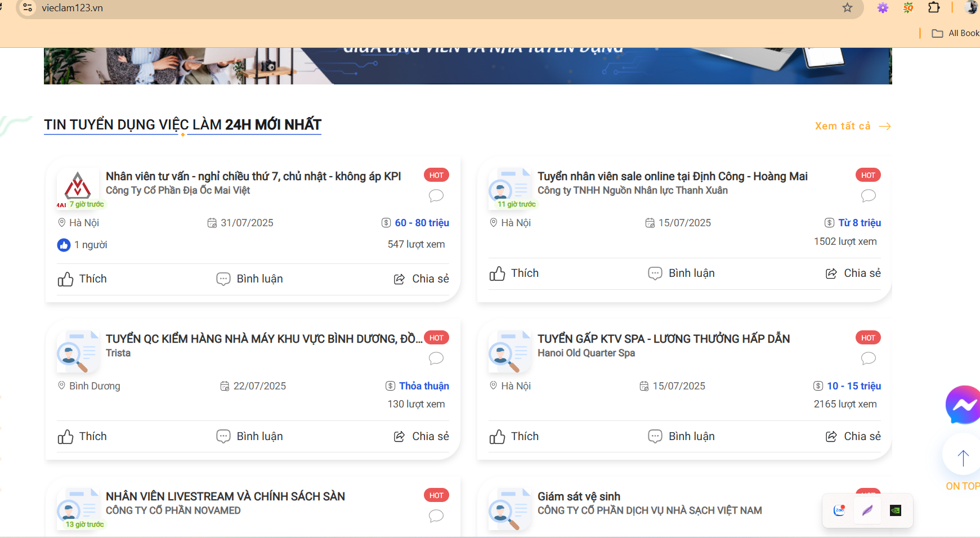980x538 pixels.
Task: Open the browser extensions puzzle menu
Action: [934, 8]
